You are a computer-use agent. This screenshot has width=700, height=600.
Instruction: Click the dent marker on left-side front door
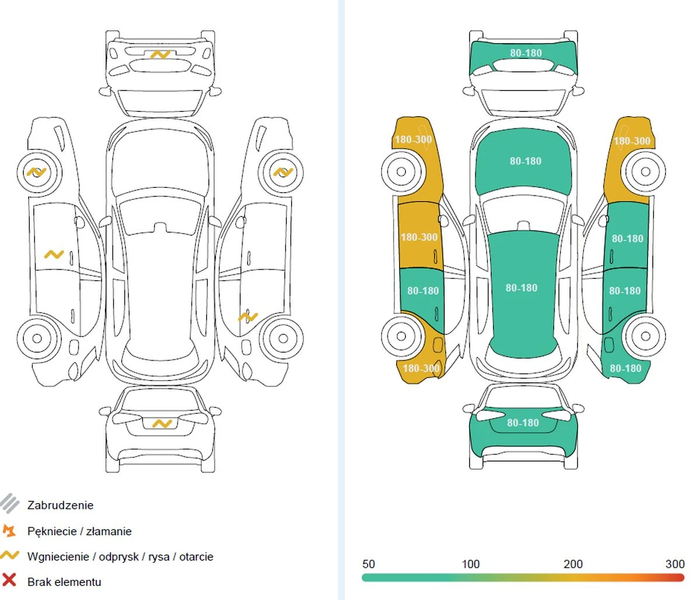tap(54, 254)
